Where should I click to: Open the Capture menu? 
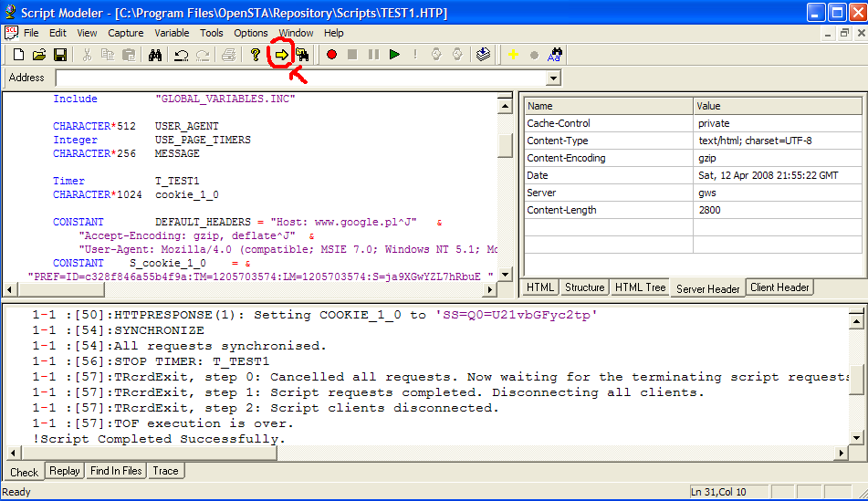(x=126, y=33)
